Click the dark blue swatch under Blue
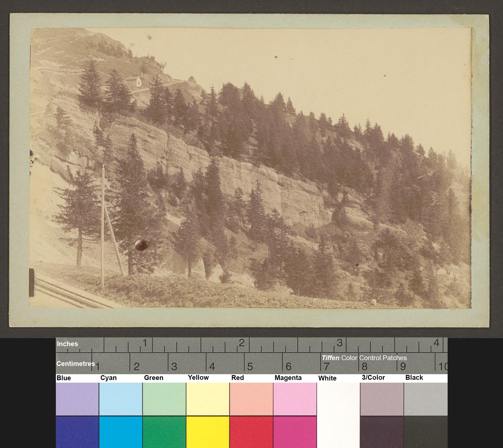 pyautogui.click(x=77, y=432)
